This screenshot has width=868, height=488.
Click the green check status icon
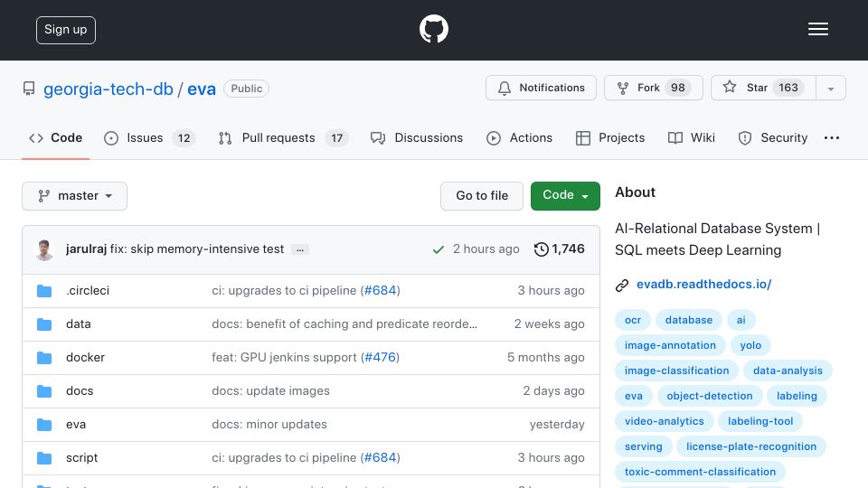pyautogui.click(x=439, y=249)
